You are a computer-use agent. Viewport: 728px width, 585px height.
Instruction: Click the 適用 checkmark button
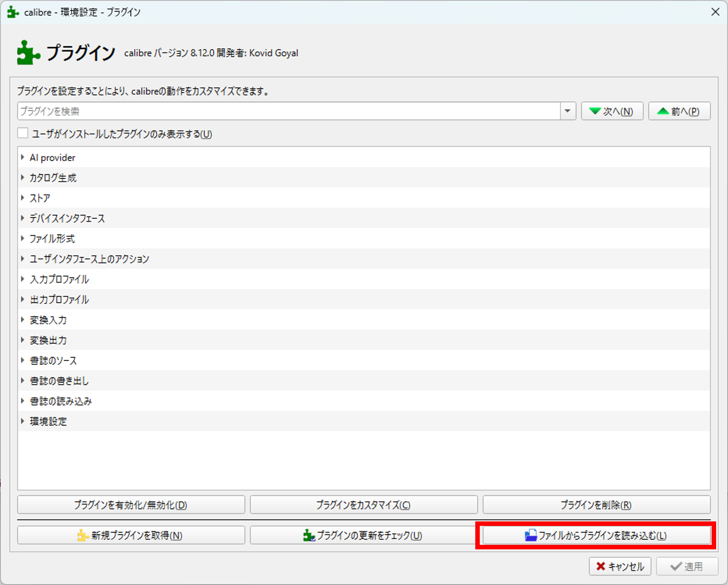pyautogui.click(x=687, y=566)
